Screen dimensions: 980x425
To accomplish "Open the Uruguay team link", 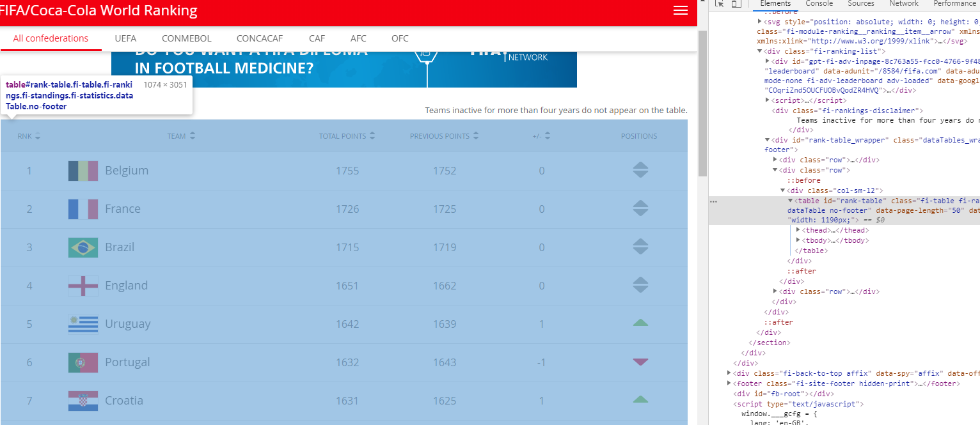I will tap(128, 324).
